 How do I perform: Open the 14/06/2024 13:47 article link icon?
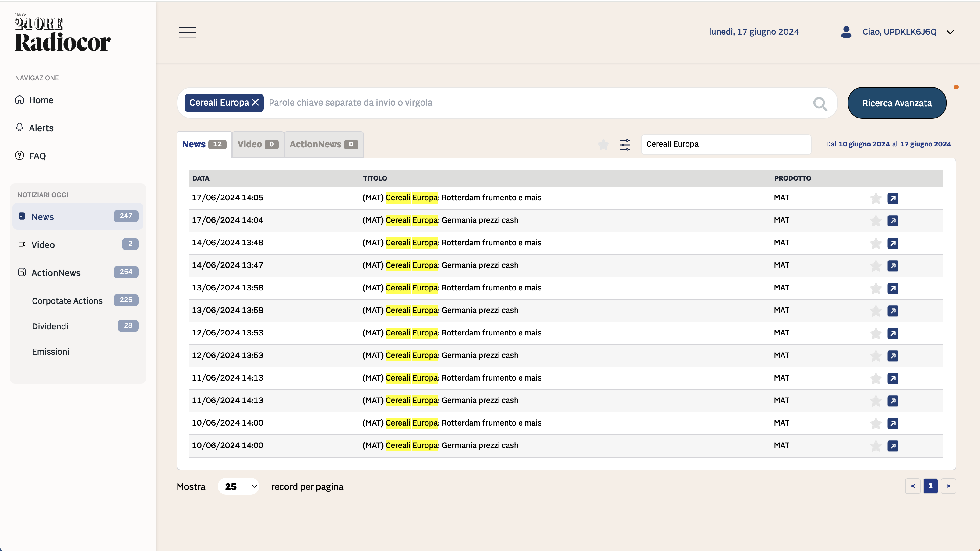[x=893, y=266]
